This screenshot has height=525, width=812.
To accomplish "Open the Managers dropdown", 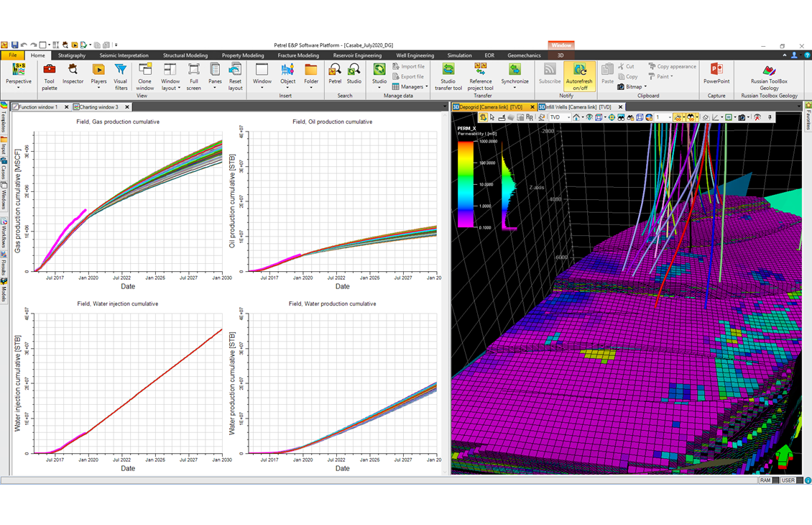I will pos(410,86).
